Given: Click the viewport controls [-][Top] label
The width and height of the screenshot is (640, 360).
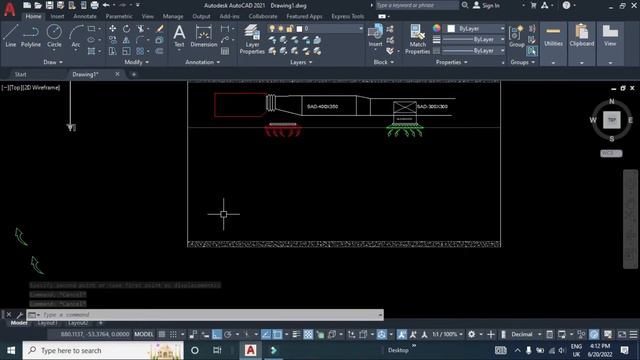Looking at the screenshot, I should point(31,87).
